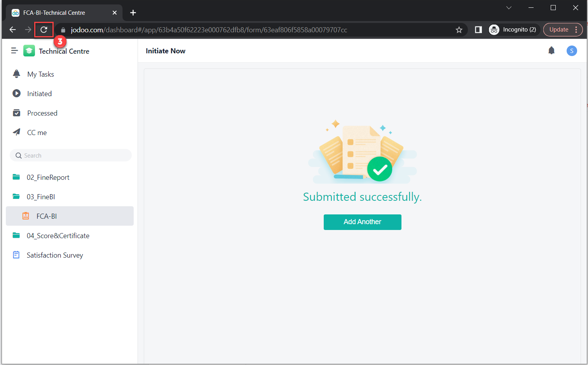Image resolution: width=588 pixels, height=365 pixels.
Task: Select the Initiated play icon
Action: coord(17,93)
